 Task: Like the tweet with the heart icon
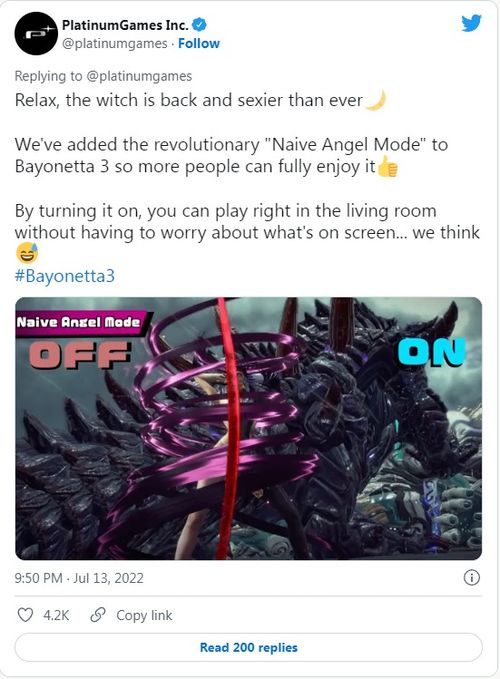tap(25, 615)
